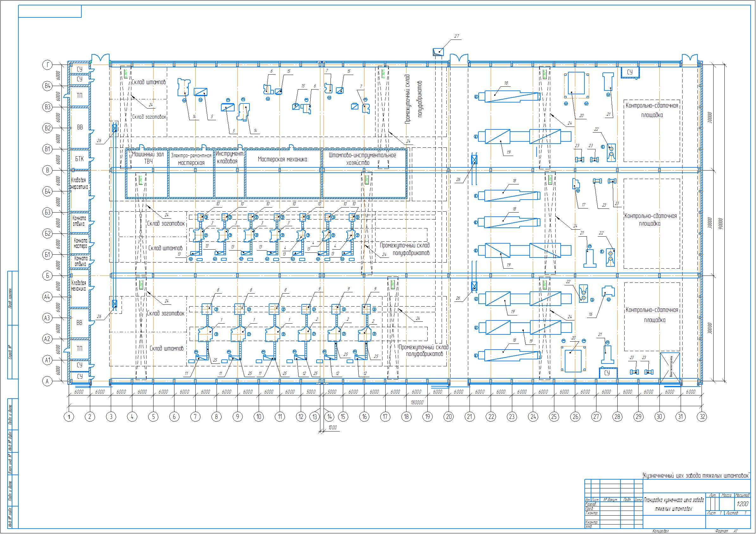Viewport: 756px width, 534px height.
Task: Select the equipment callout number 27
Action: [x=457, y=36]
